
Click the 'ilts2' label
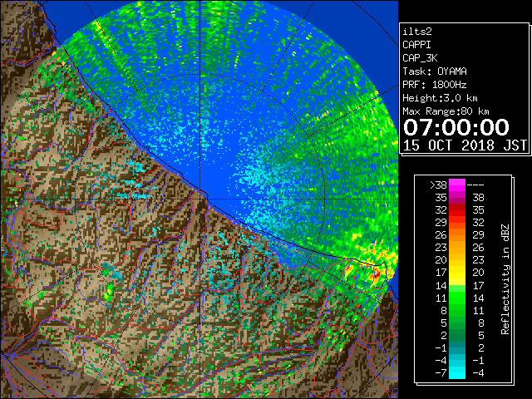point(417,32)
